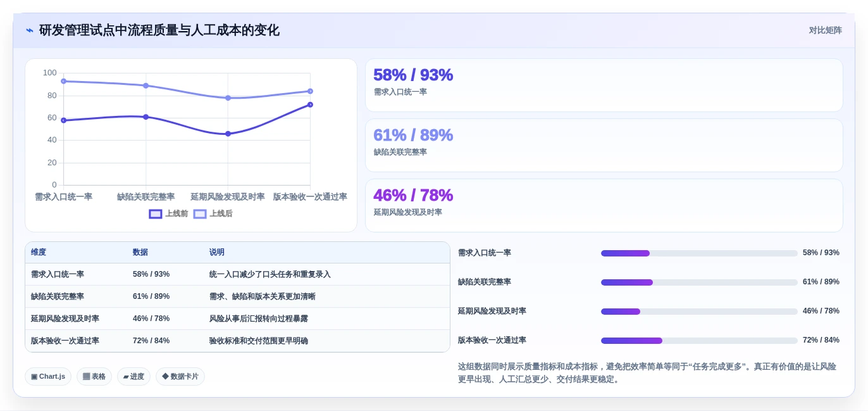Click the 数据卡片 tag

180,377
